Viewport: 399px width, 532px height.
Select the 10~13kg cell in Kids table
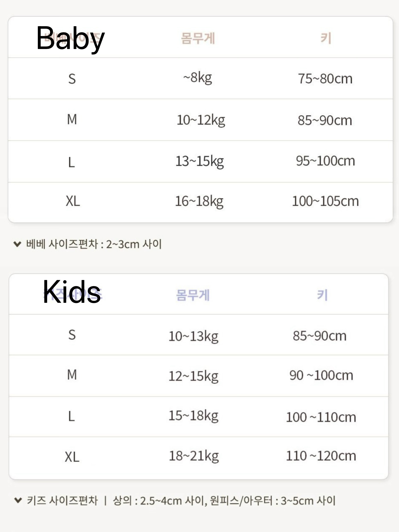pyautogui.click(x=194, y=336)
